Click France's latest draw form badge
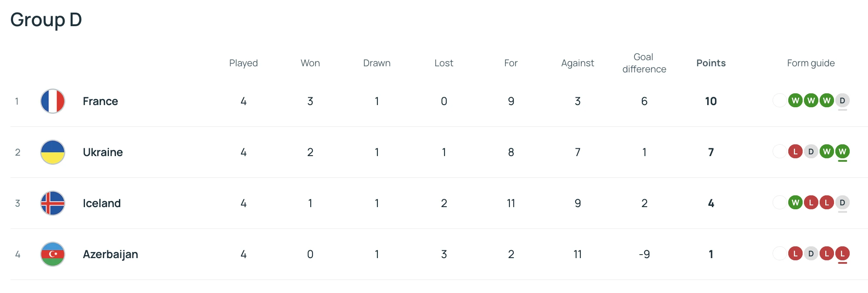The height and width of the screenshot is (293, 868). point(842,101)
